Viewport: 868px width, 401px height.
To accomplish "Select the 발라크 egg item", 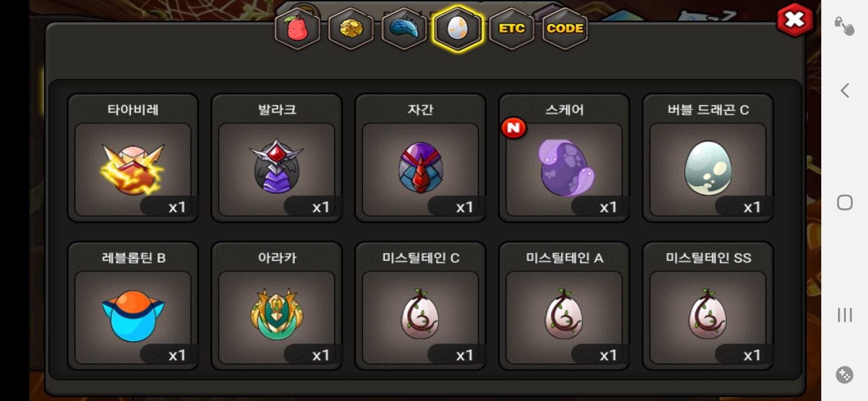I will 277,158.
